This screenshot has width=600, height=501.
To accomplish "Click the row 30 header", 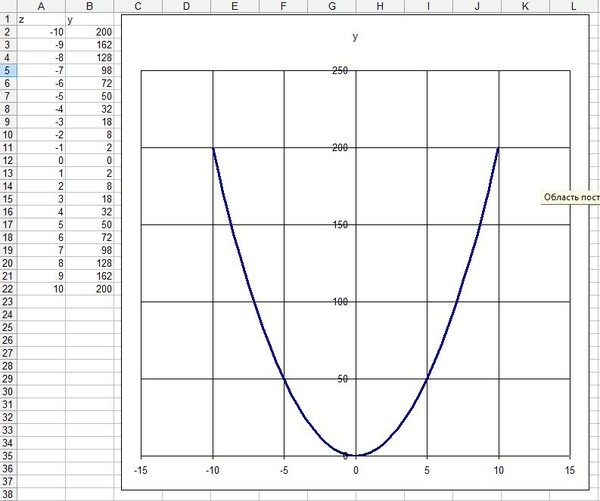I will (x=8, y=391).
